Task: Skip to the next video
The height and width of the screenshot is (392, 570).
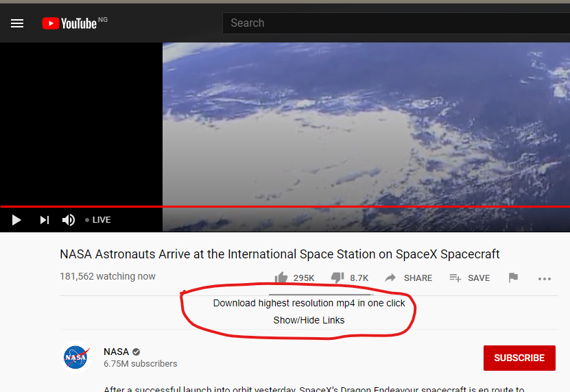Action: pos(45,220)
